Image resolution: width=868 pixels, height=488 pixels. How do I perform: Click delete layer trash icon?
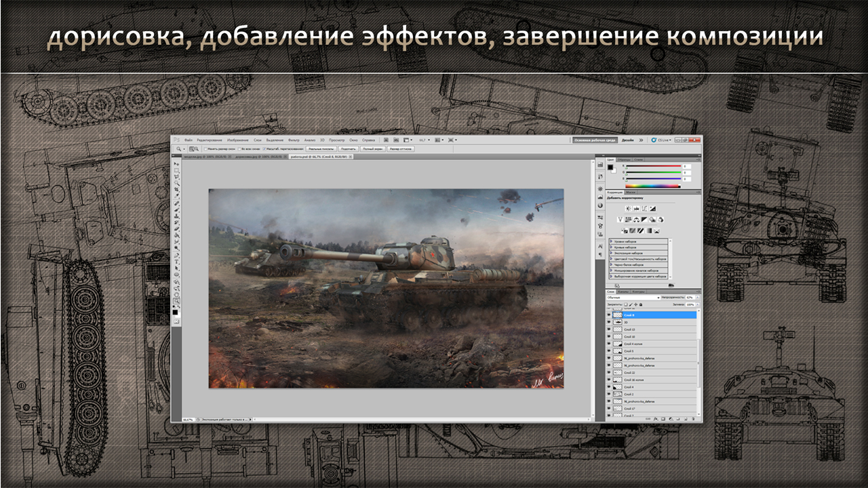pos(693,418)
